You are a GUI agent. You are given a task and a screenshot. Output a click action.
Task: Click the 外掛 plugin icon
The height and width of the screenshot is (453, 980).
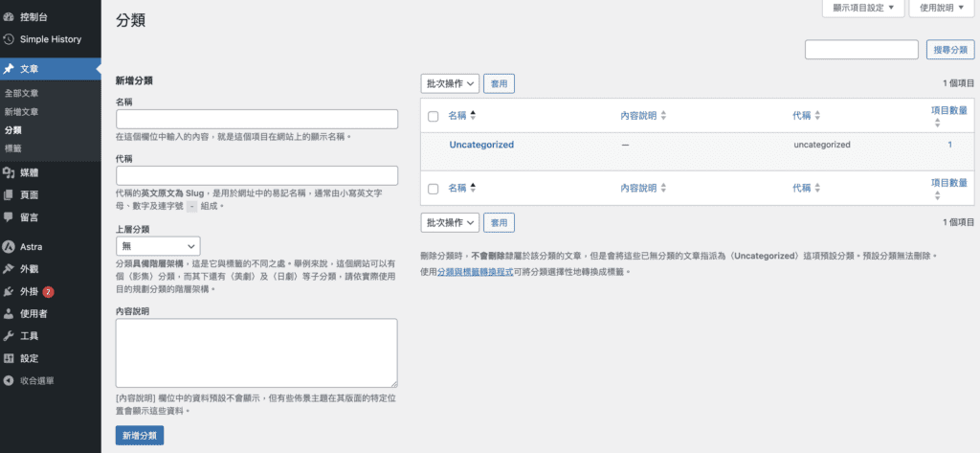pos(8,291)
